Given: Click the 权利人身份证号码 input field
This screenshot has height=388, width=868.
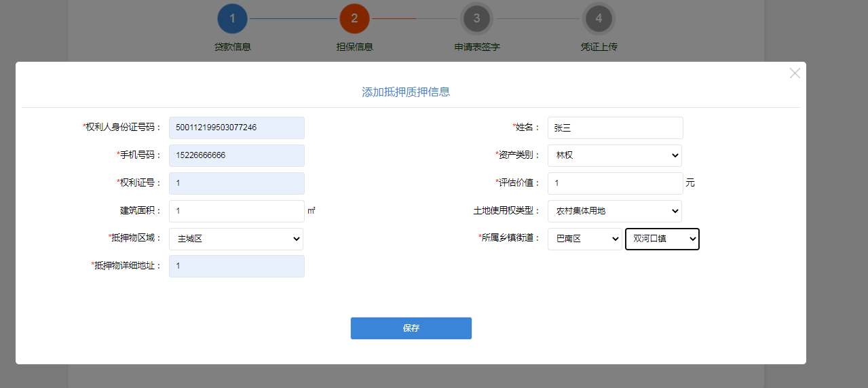Looking at the screenshot, I should coord(237,128).
